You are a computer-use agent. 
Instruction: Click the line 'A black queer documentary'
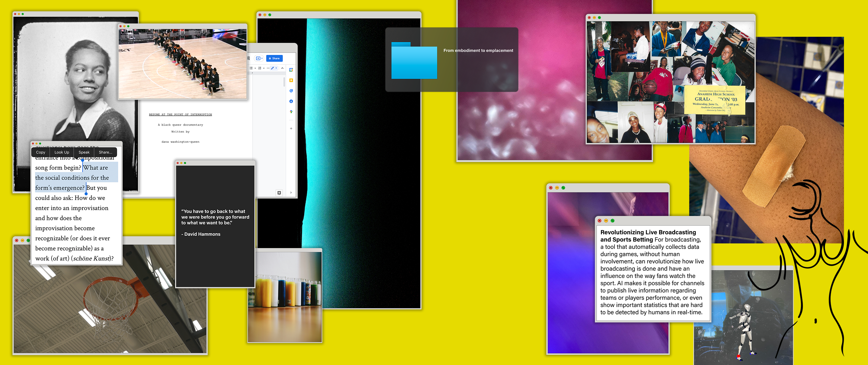180,125
